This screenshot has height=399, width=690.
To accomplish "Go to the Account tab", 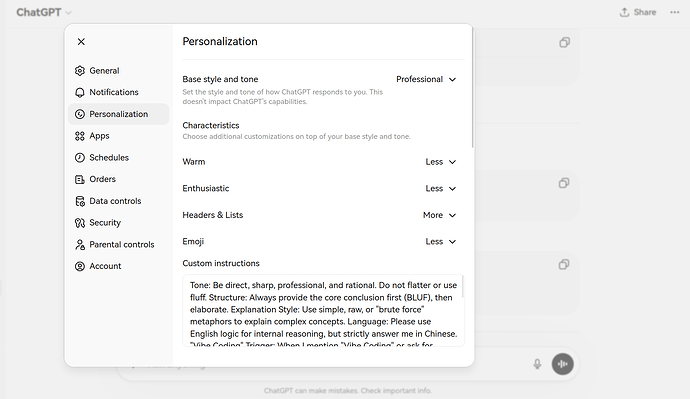I will [118, 266].
